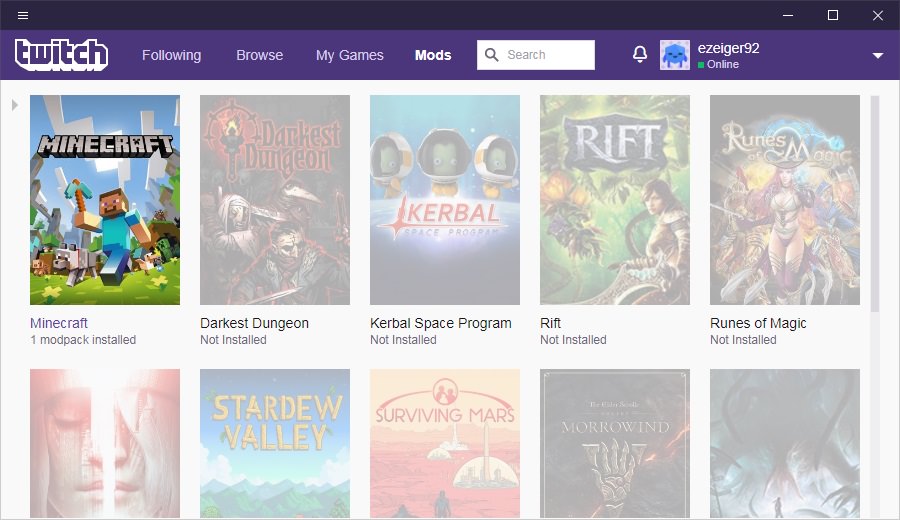Viewport: 900px width, 520px height.
Task: Click the search magnifier icon
Action: [x=491, y=55]
